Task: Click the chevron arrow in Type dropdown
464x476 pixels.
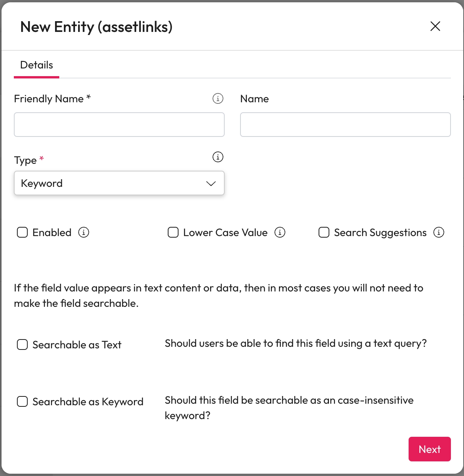Action: pyautogui.click(x=211, y=183)
